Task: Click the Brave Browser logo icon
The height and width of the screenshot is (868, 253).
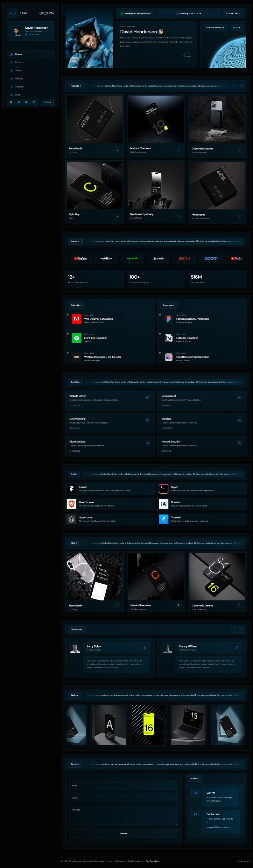Action: pos(72,504)
